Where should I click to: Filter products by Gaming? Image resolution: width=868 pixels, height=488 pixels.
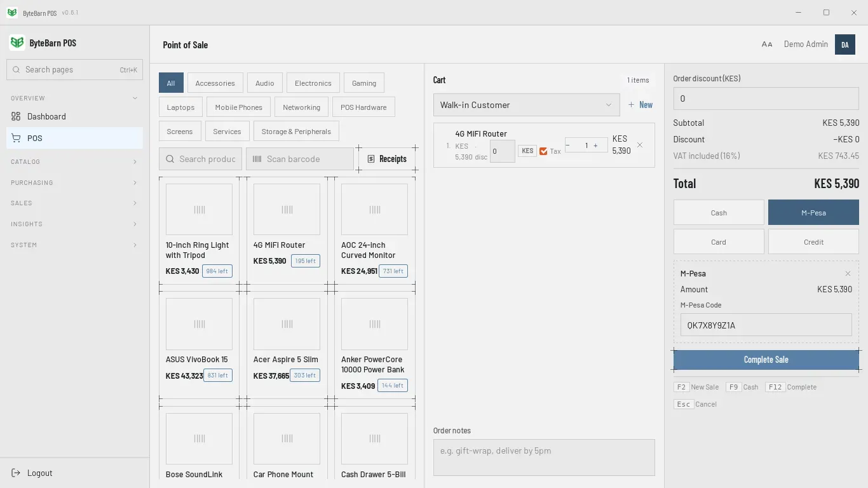coord(364,83)
